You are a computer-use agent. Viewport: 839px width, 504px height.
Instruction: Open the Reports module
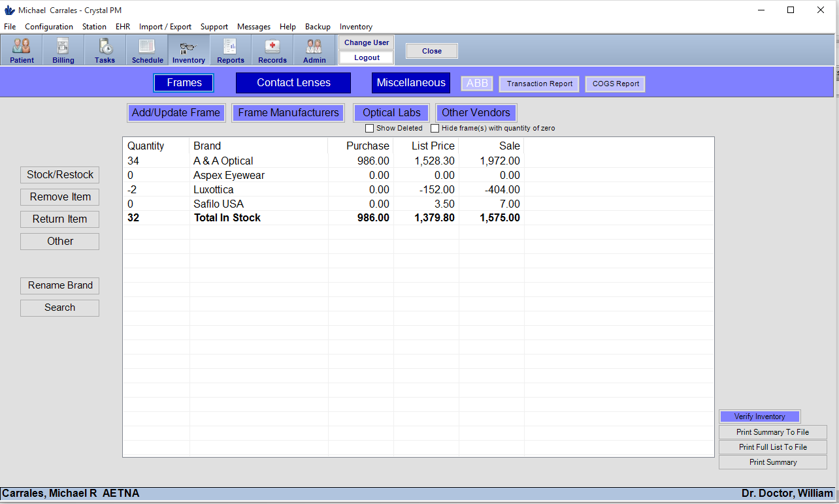coord(230,50)
